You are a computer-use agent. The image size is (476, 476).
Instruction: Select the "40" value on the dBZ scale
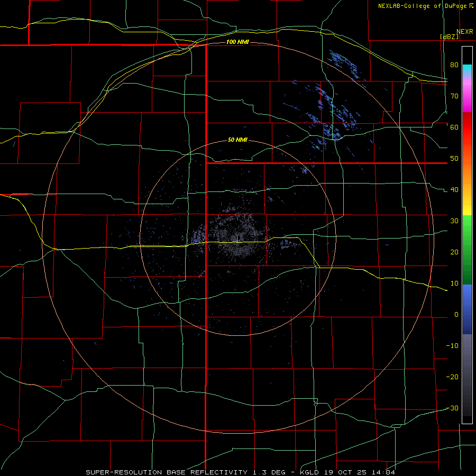pyautogui.click(x=454, y=189)
